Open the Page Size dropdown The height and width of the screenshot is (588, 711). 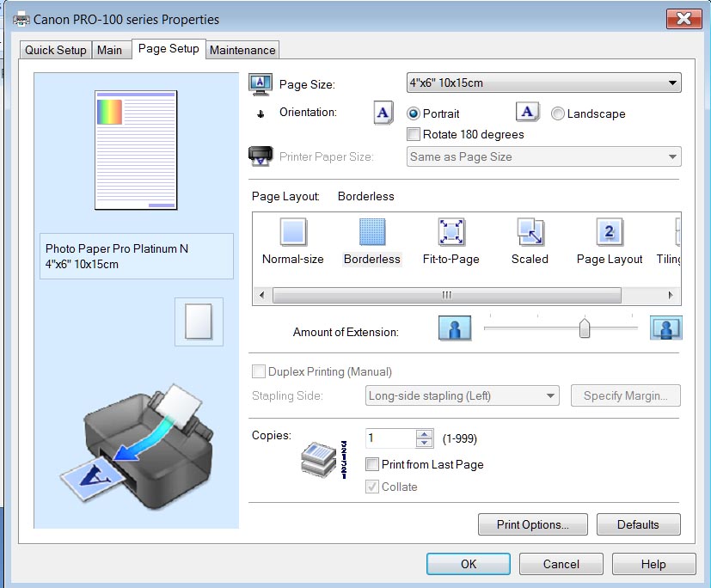click(x=543, y=83)
